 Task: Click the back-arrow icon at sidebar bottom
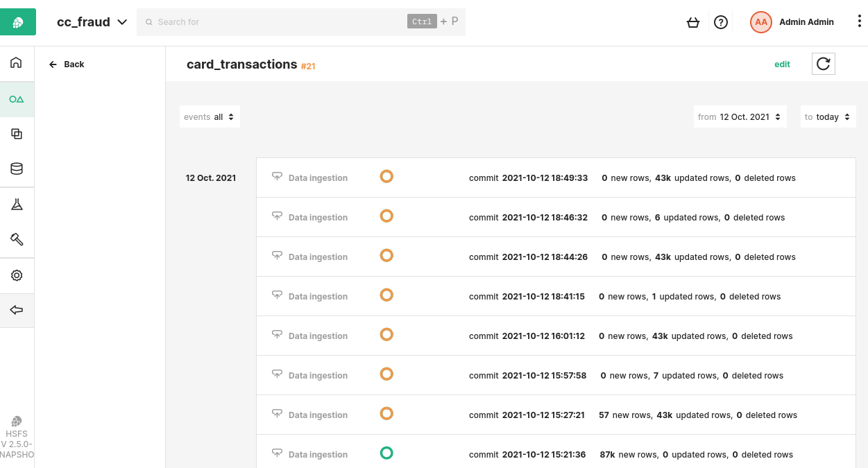(16, 310)
